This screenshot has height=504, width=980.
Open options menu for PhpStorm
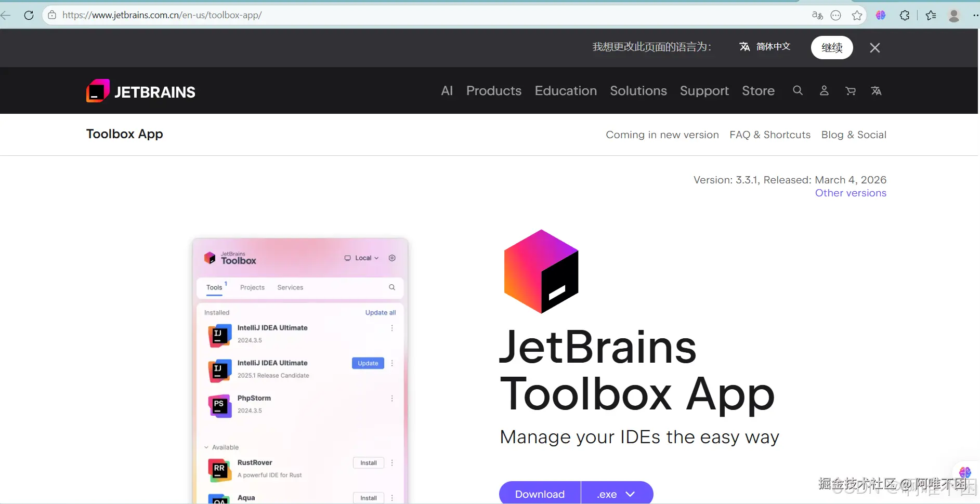tap(392, 399)
